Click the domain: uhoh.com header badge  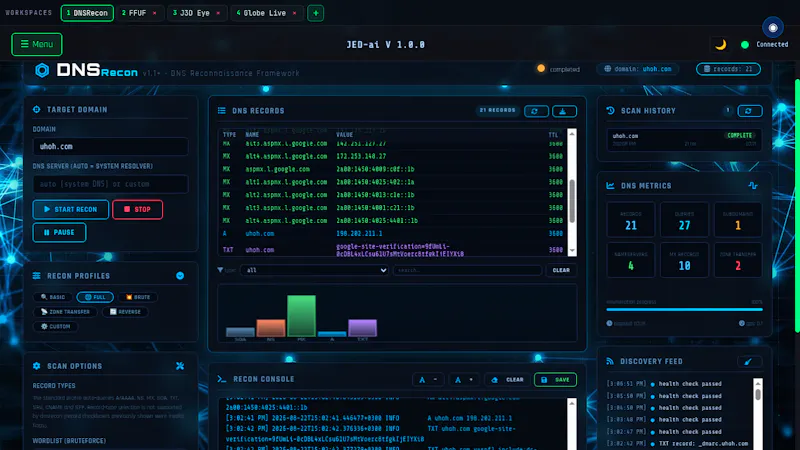coord(638,69)
